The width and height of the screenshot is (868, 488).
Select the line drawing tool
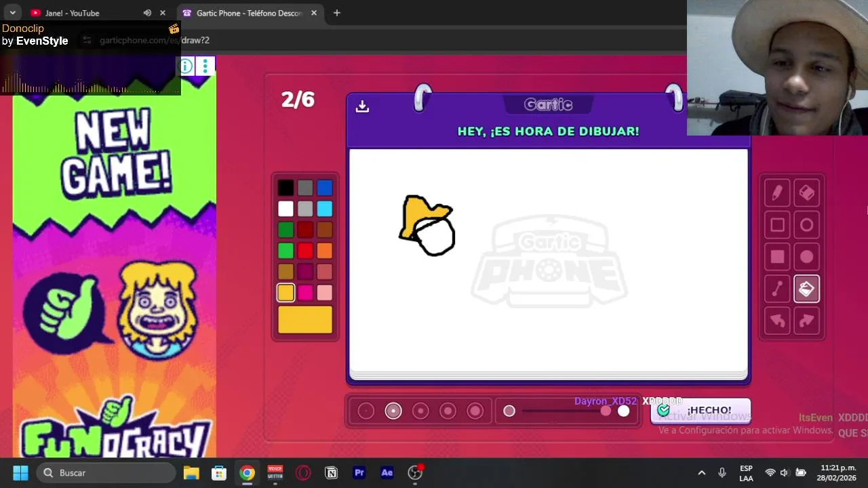[777, 289]
